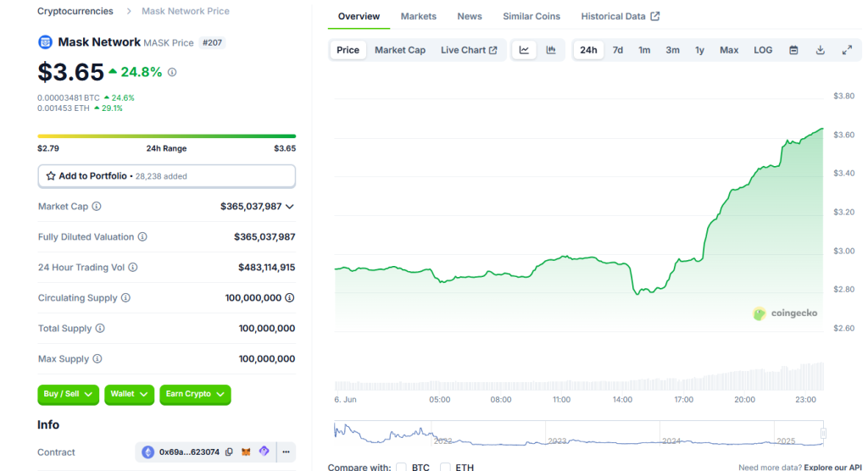Enable ETH comparison checkbox
This screenshot has width=868, height=471.
click(445, 467)
